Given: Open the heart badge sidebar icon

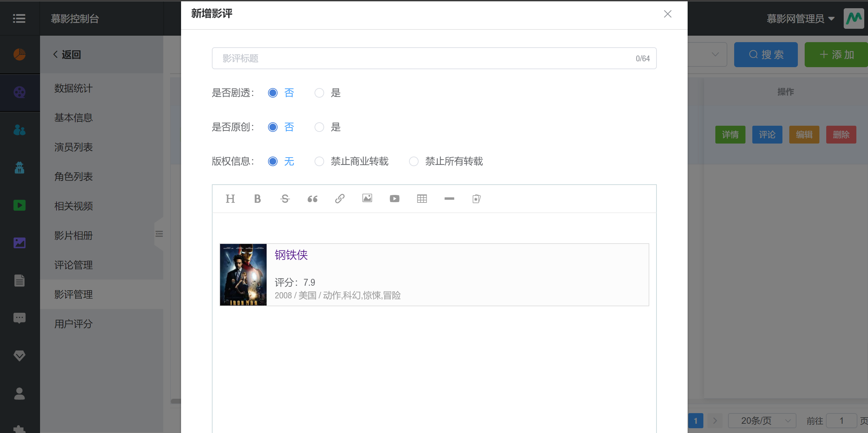Looking at the screenshot, I should point(20,356).
